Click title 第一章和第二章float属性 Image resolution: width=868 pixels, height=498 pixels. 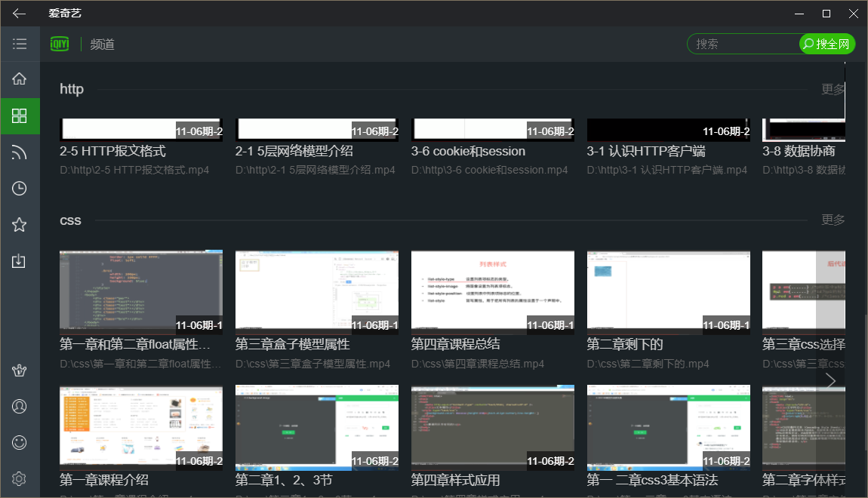[x=135, y=344]
